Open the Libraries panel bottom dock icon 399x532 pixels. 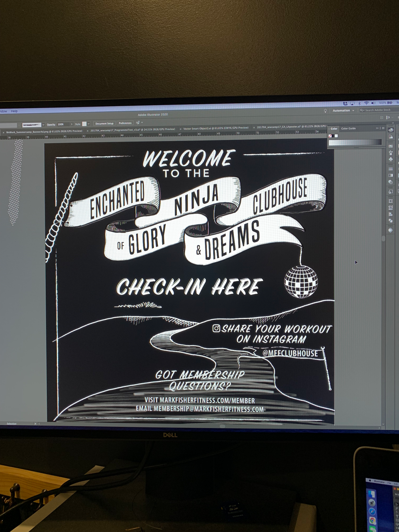(391, 230)
